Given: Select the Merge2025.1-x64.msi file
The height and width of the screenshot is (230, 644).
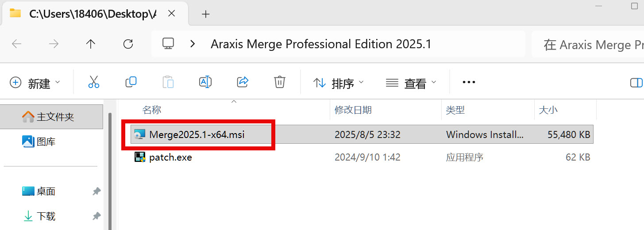Looking at the screenshot, I should (197, 134).
